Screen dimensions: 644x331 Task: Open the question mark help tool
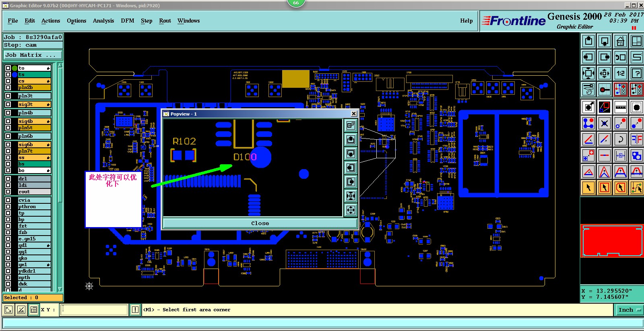[x=636, y=73]
